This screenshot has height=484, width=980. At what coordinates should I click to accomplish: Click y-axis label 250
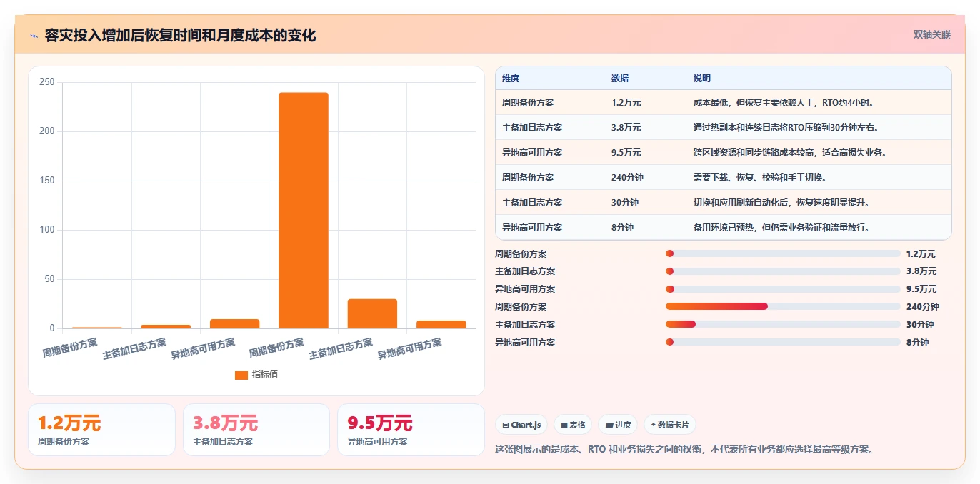pos(47,82)
